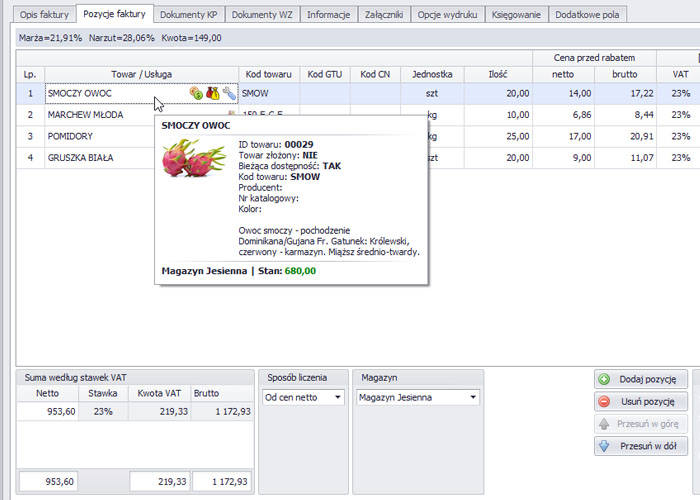
Task: Click the wrench icon in SMOCZY OWOC row
Action: 229,93
